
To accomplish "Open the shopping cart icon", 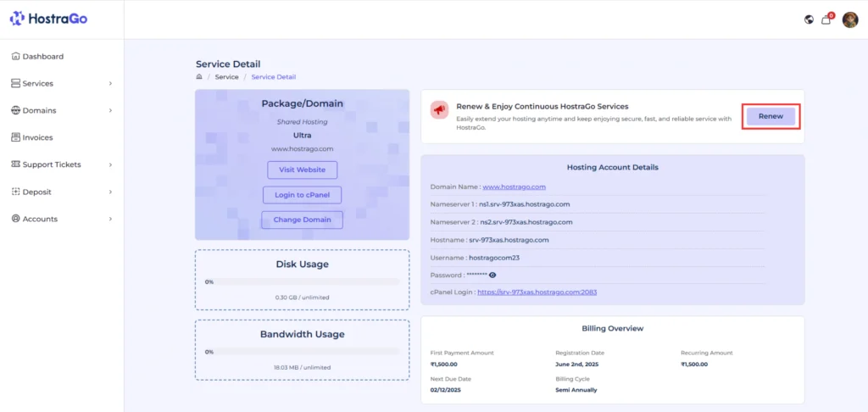I will (826, 20).
